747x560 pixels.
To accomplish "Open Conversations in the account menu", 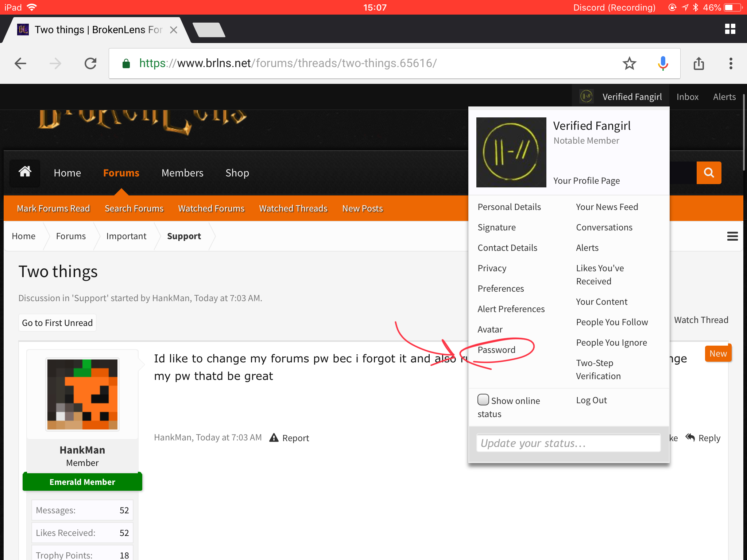I will pos(604,227).
